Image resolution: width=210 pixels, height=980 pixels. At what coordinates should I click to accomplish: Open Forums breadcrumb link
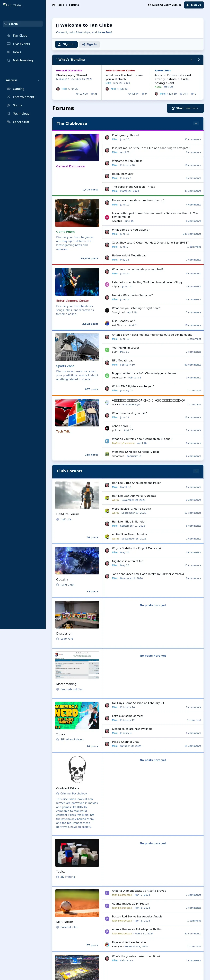[74, 5]
